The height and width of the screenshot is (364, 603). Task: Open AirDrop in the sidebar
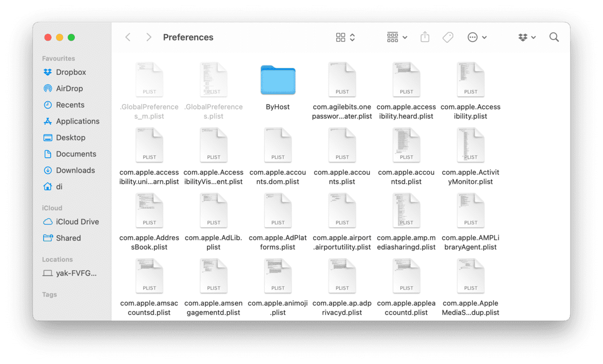pos(69,88)
